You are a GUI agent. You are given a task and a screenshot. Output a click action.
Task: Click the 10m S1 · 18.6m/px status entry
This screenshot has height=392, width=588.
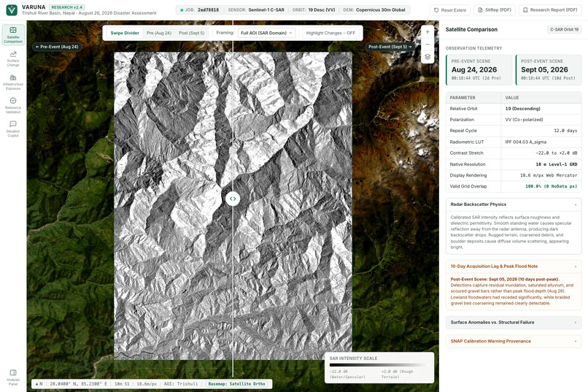(x=136, y=384)
